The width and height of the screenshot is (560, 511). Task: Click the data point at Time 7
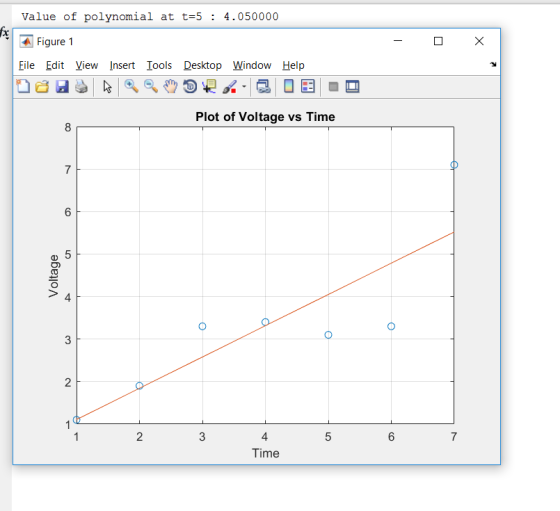[x=454, y=165]
